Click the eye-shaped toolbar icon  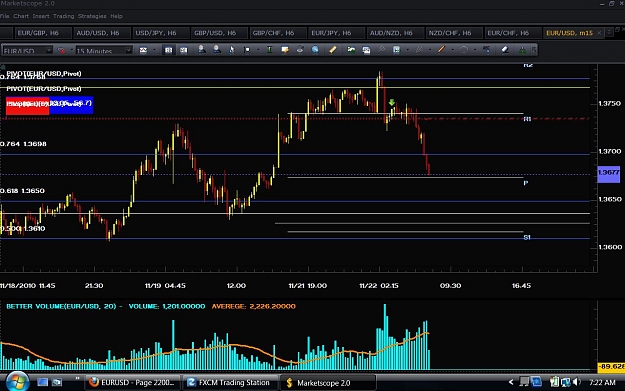click(x=300, y=50)
